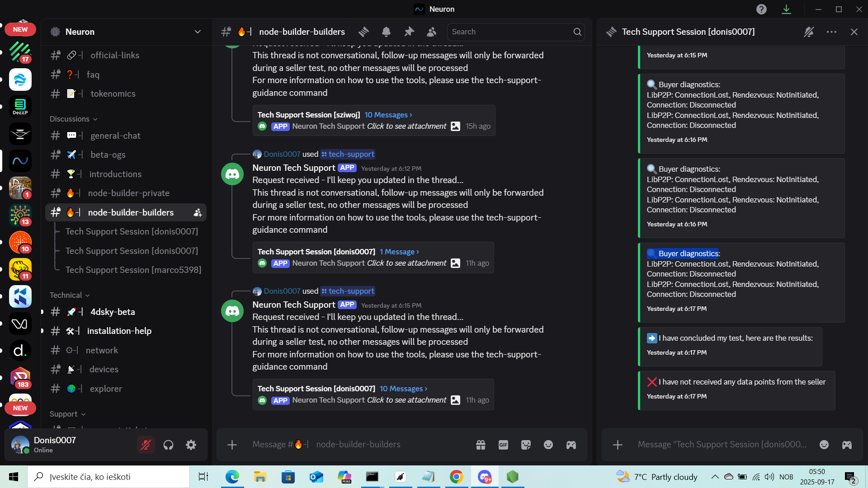Open the threads icon in channel header
868x488 pixels.
coord(363,32)
